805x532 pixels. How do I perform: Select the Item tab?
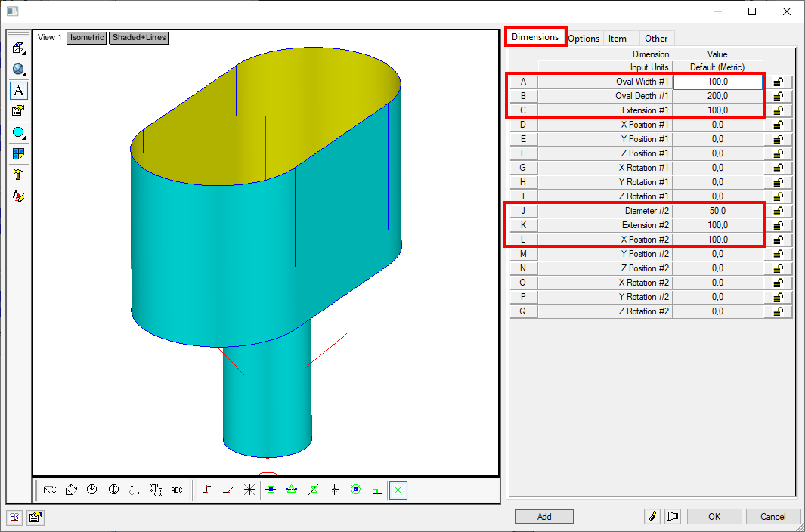click(x=620, y=37)
